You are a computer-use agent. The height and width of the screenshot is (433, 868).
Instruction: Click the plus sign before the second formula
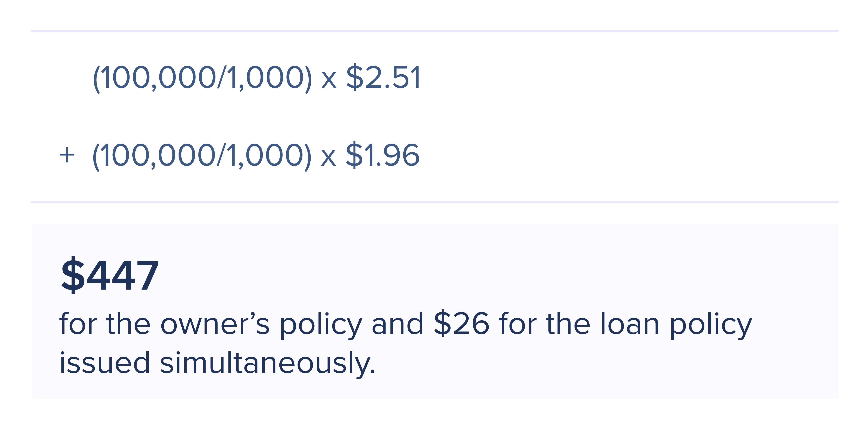pos(67,155)
